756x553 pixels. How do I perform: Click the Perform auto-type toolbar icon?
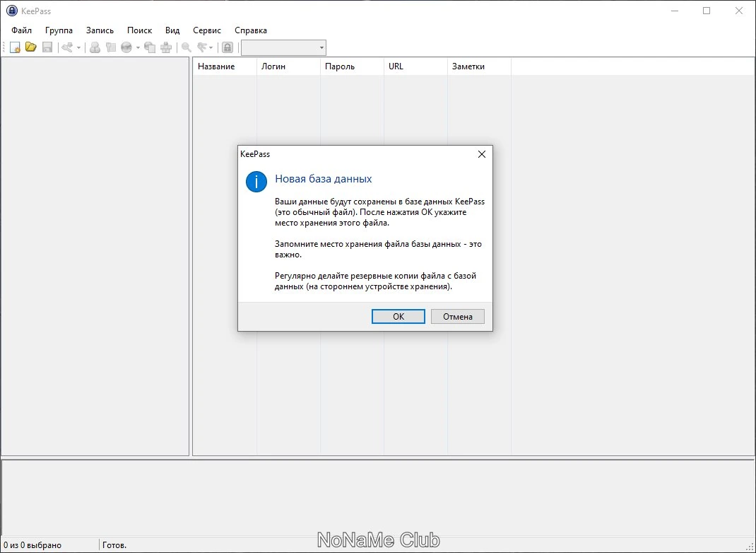point(166,47)
